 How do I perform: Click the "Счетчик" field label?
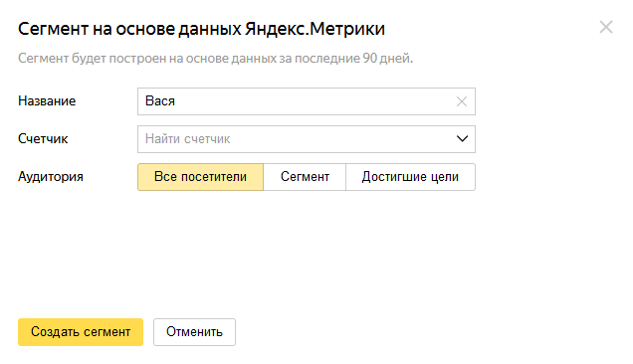coord(43,139)
